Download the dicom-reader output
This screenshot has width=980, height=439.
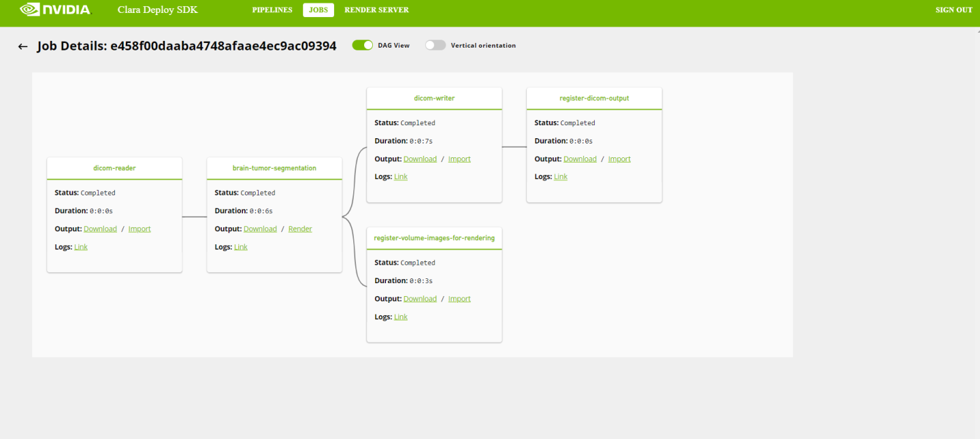[x=100, y=229]
